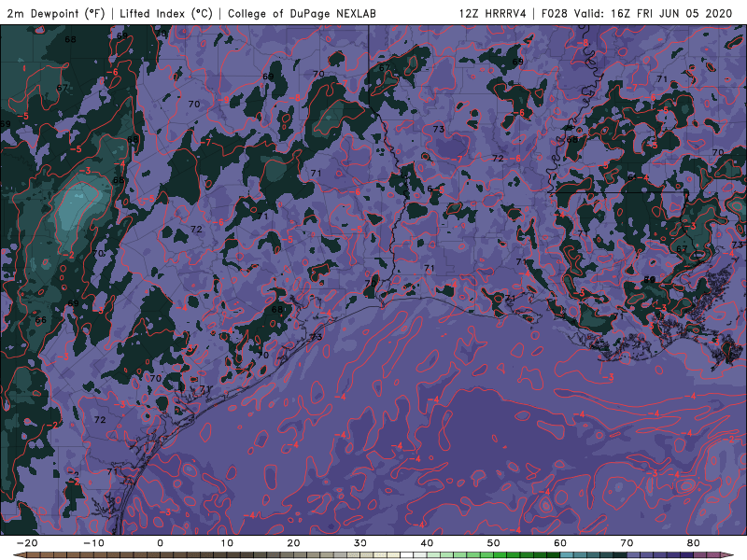Click the 'Lifted Index (°C)' header label

pos(166,13)
